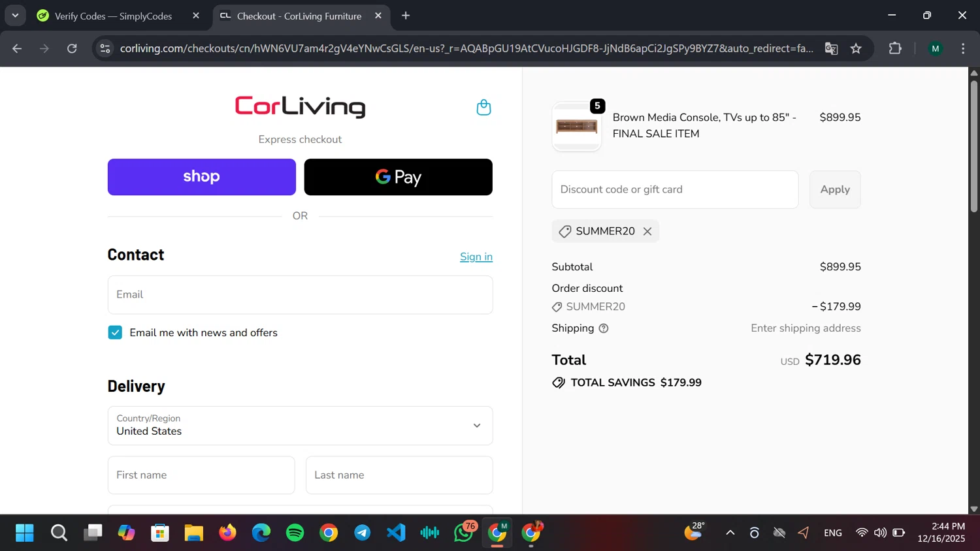This screenshot has width=980, height=551.
Task: Open the translate page icon
Action: pyautogui.click(x=831, y=48)
